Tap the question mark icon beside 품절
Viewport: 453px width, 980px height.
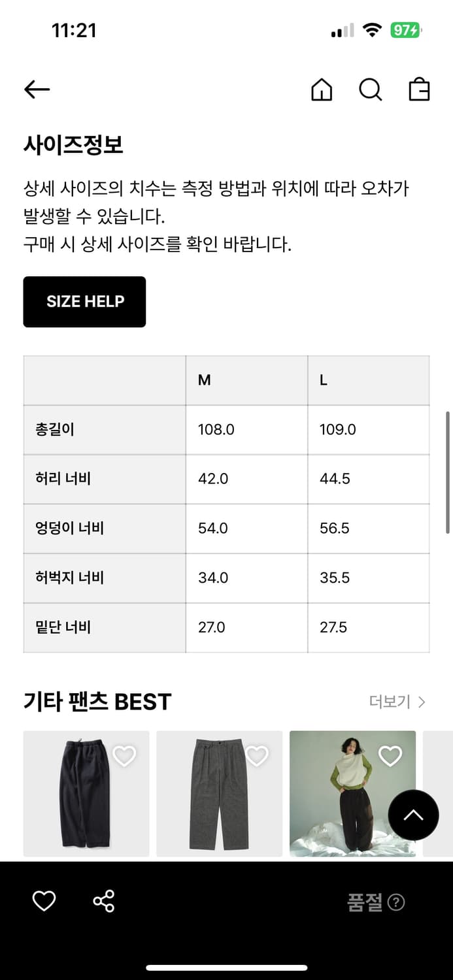click(x=396, y=902)
